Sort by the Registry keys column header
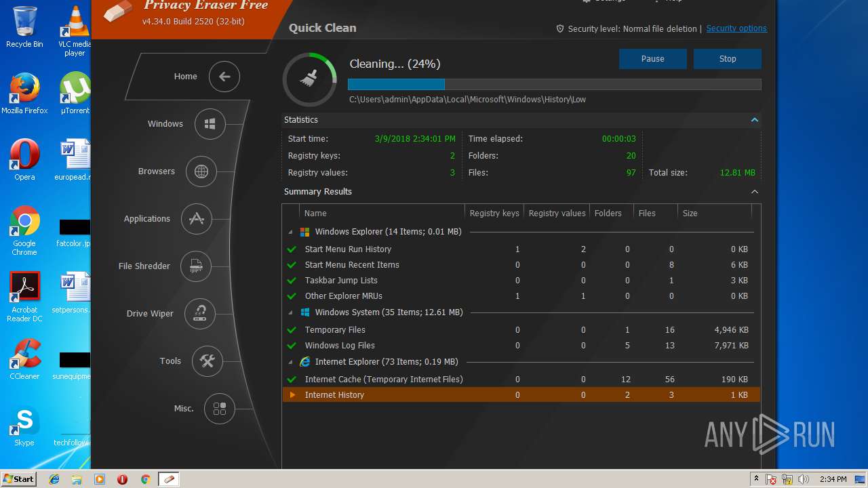This screenshot has height=488, width=868. click(494, 213)
